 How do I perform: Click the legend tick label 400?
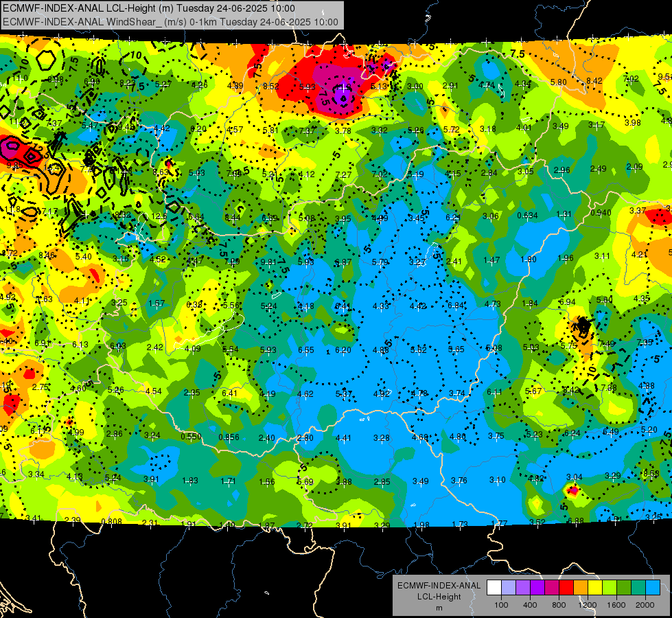[x=530, y=605]
